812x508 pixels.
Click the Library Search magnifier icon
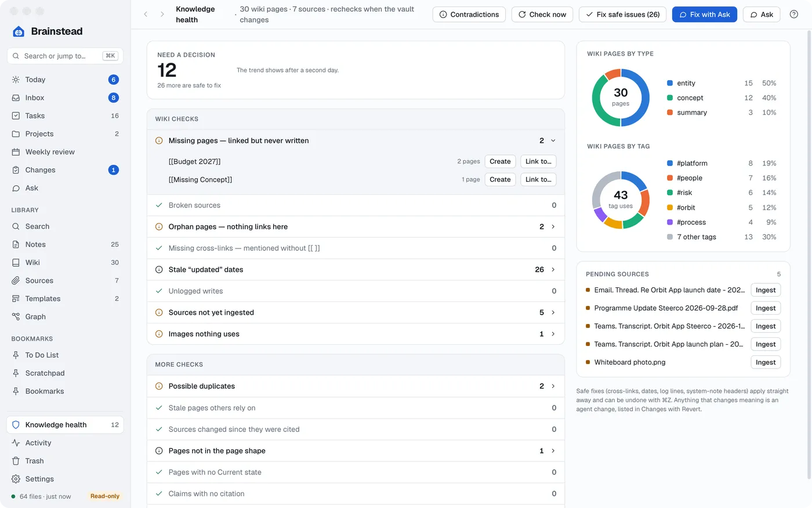[16, 226]
